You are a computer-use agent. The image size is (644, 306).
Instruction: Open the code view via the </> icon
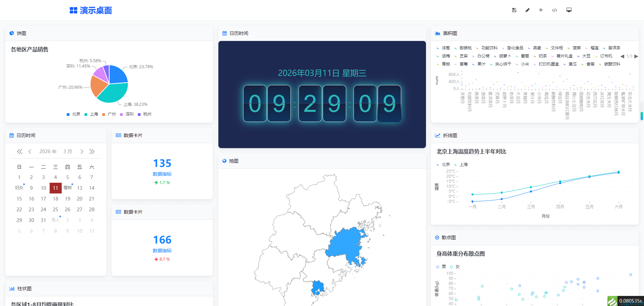point(554,10)
